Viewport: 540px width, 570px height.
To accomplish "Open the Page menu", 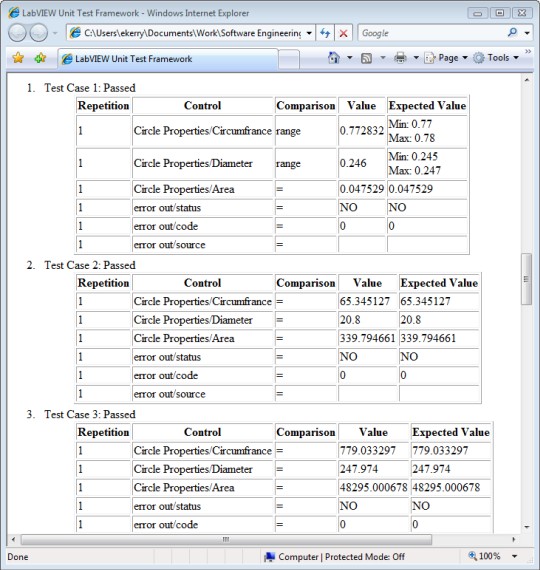I will pos(446,58).
